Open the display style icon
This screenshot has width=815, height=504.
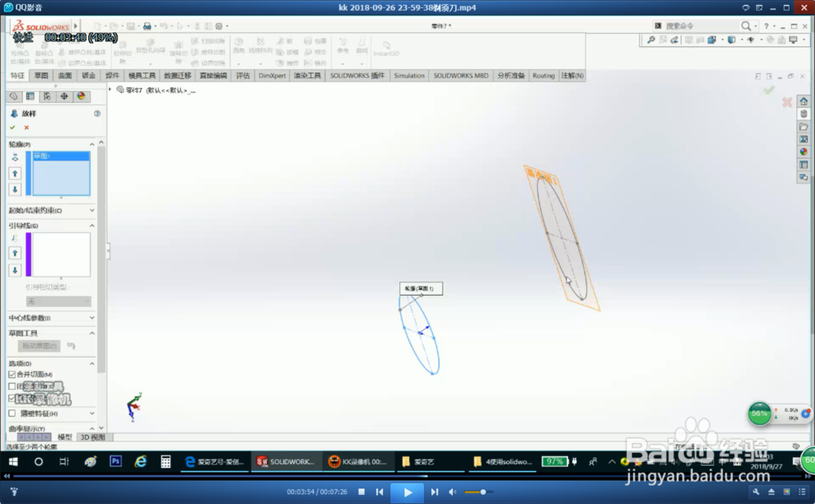pyautogui.click(x=731, y=40)
